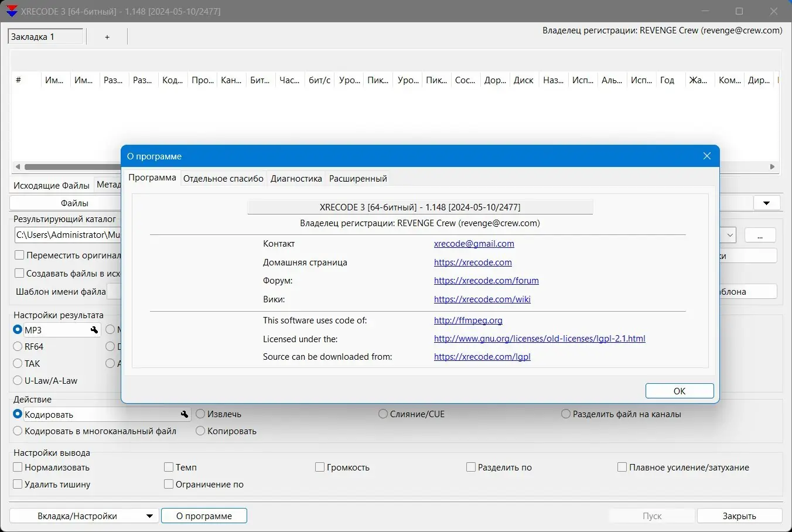The image size is (792, 532).
Task: Choose Разделить файл на каналы action
Action: pos(566,414)
